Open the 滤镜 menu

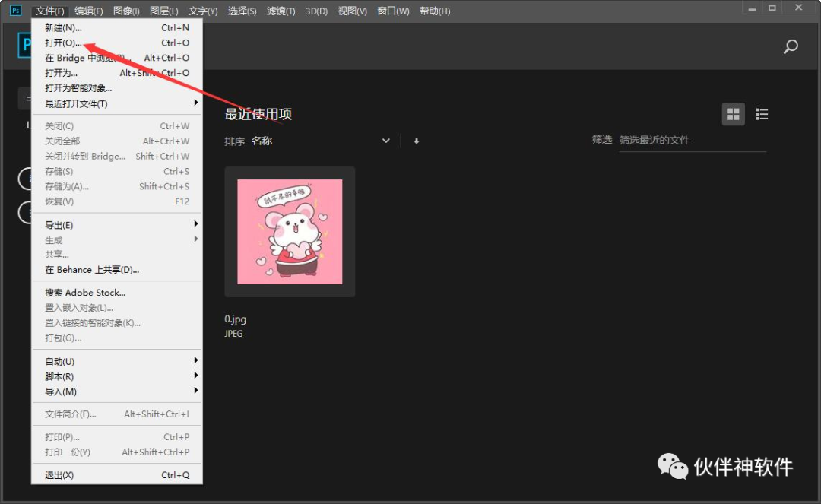281,11
